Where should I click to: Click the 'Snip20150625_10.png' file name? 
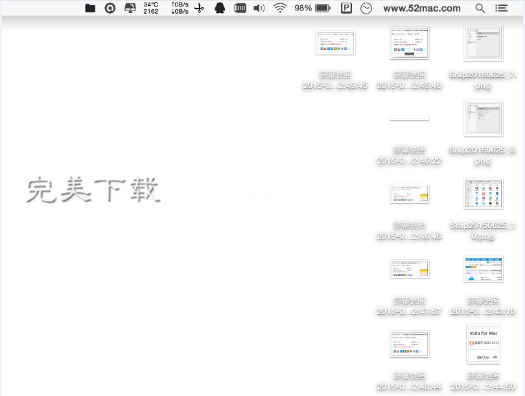point(483,231)
